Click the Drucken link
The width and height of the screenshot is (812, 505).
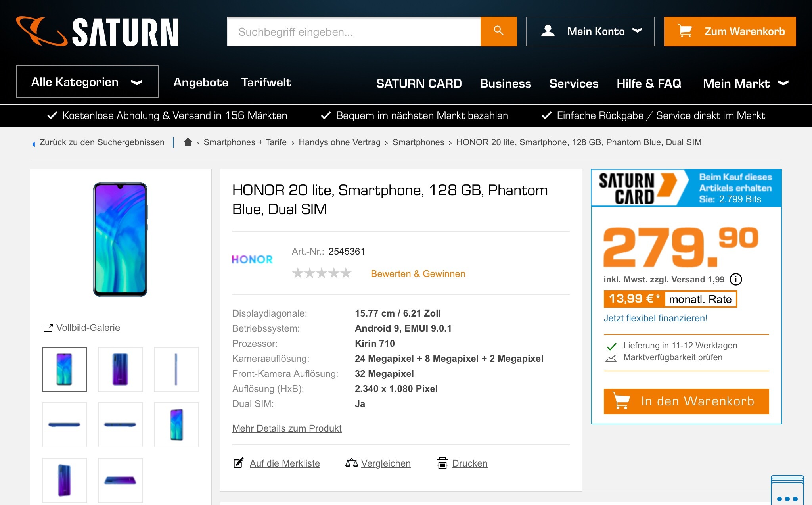point(470,463)
